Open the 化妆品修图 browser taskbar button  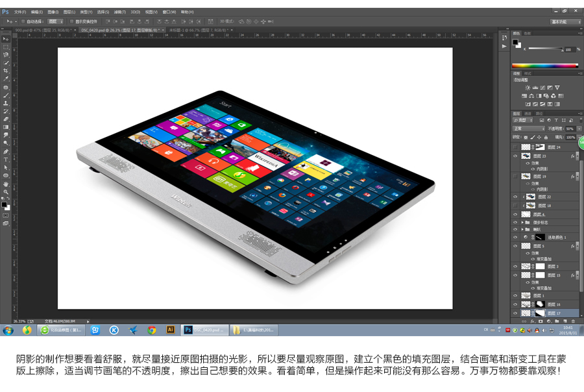tap(61, 330)
